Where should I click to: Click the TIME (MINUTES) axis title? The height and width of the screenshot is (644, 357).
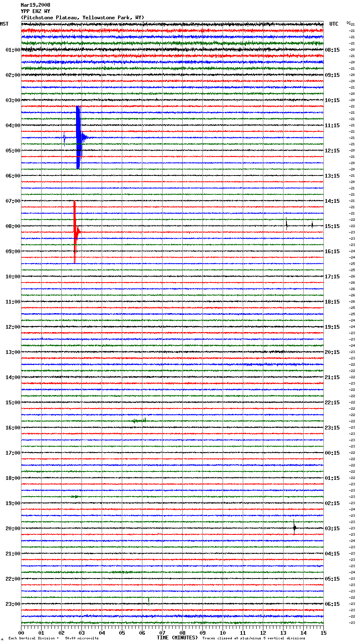pyautogui.click(x=177, y=638)
